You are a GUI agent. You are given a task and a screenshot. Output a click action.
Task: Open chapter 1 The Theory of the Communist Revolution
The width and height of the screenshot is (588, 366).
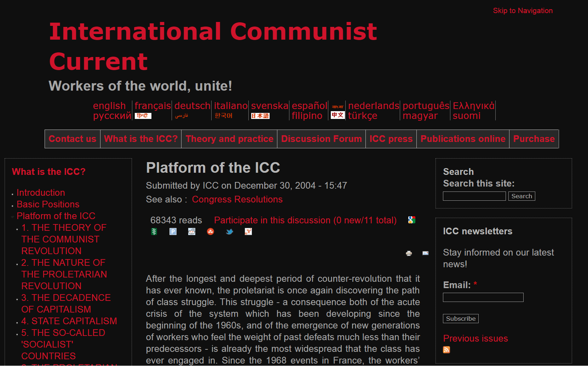point(64,239)
